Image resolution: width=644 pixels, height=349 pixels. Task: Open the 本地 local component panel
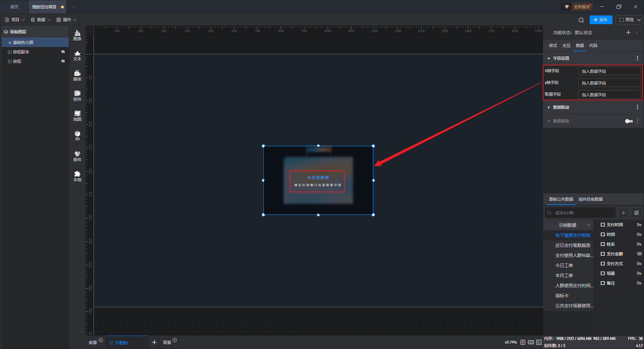pos(77,176)
